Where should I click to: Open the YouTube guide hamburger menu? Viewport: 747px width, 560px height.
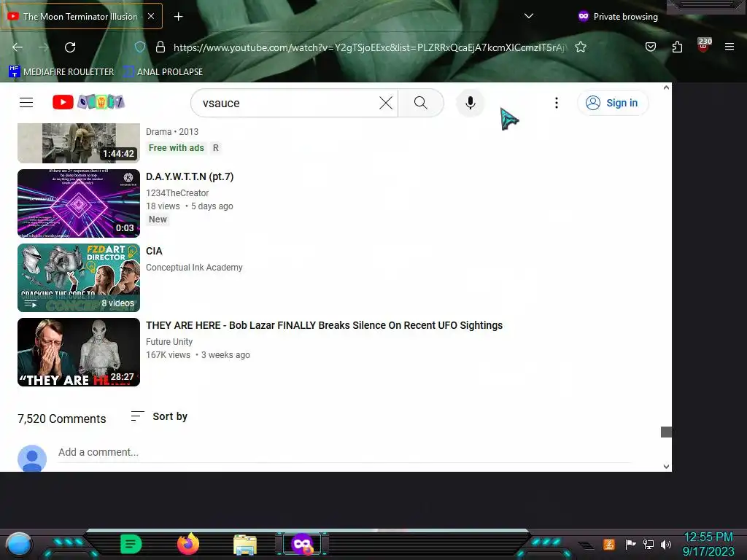pyautogui.click(x=26, y=102)
